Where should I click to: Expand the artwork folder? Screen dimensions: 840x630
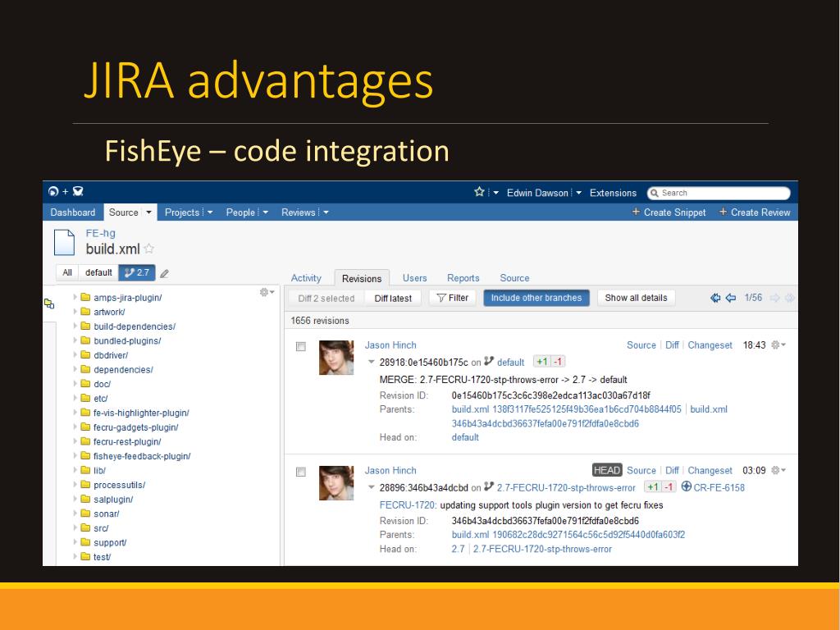click(x=75, y=311)
